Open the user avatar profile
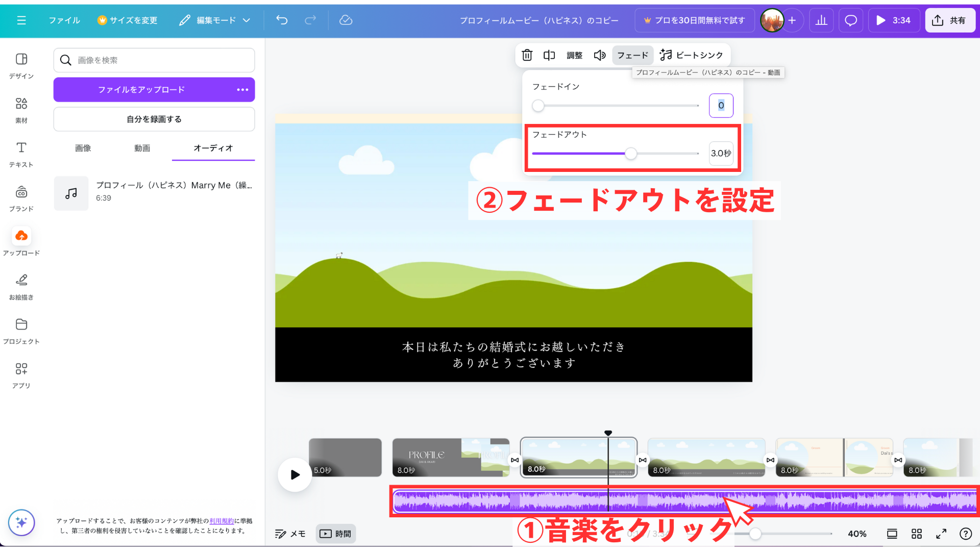Viewport: 980px width, 551px height. (772, 20)
